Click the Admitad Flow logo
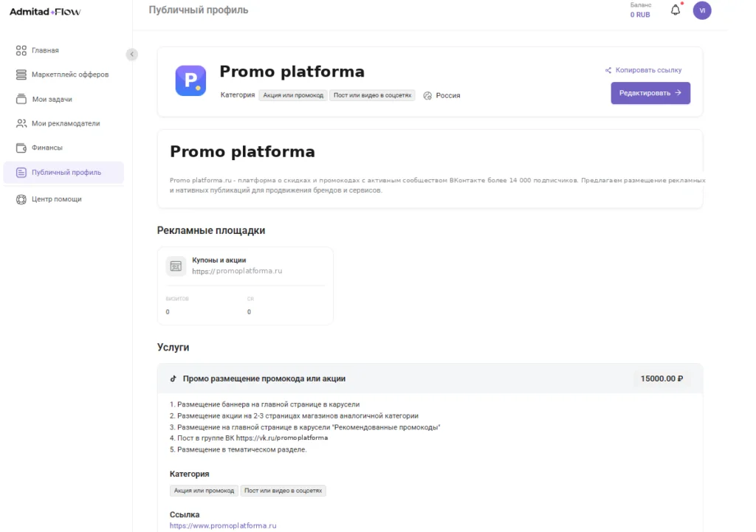 click(x=45, y=12)
